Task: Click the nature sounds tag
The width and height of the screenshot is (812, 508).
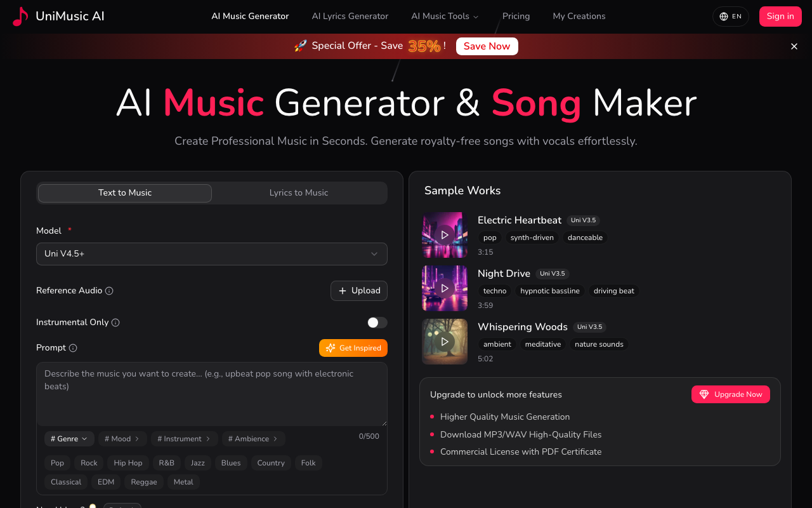Action: [x=599, y=344]
